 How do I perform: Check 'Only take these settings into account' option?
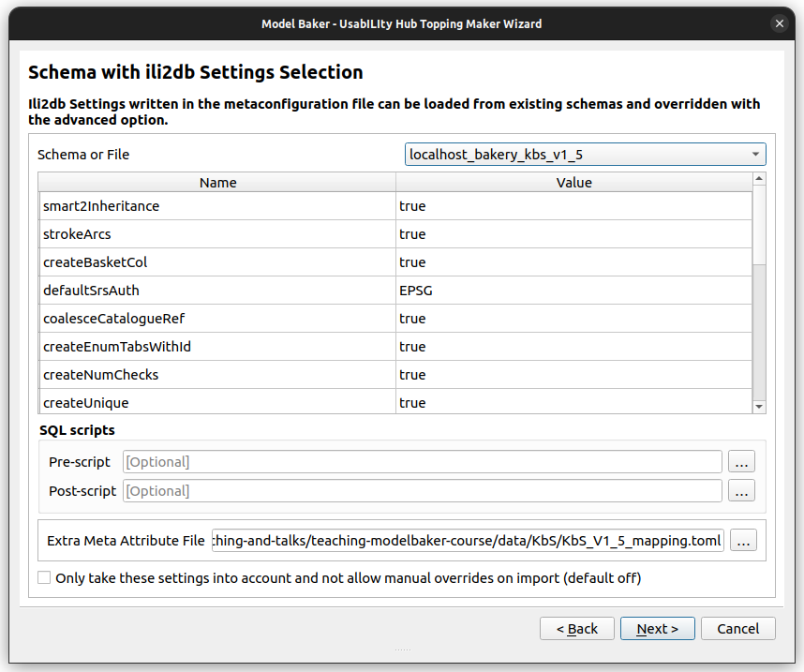click(x=44, y=577)
